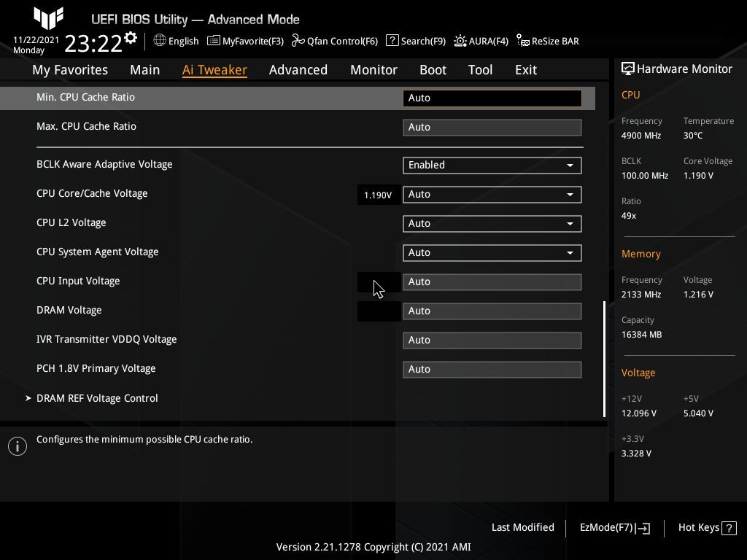This screenshot has width=747, height=560.
Task: Select the Min. CPU Cache Ratio label
Action: click(x=86, y=97)
